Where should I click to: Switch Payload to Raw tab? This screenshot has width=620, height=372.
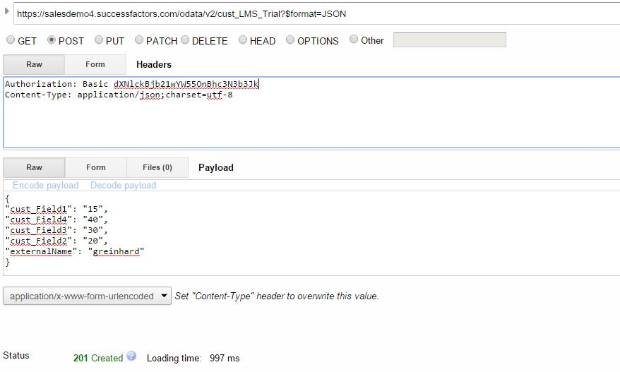coord(34,168)
